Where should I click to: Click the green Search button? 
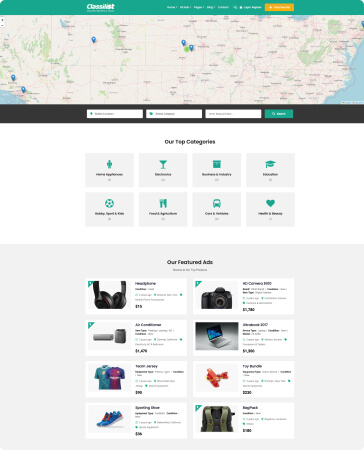click(279, 114)
